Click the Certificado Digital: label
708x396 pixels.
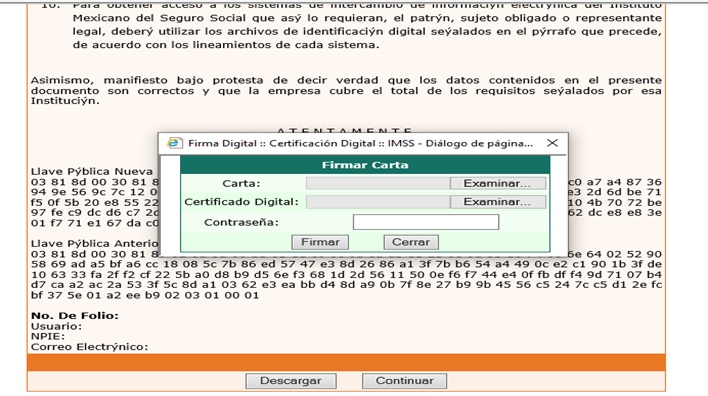click(242, 202)
